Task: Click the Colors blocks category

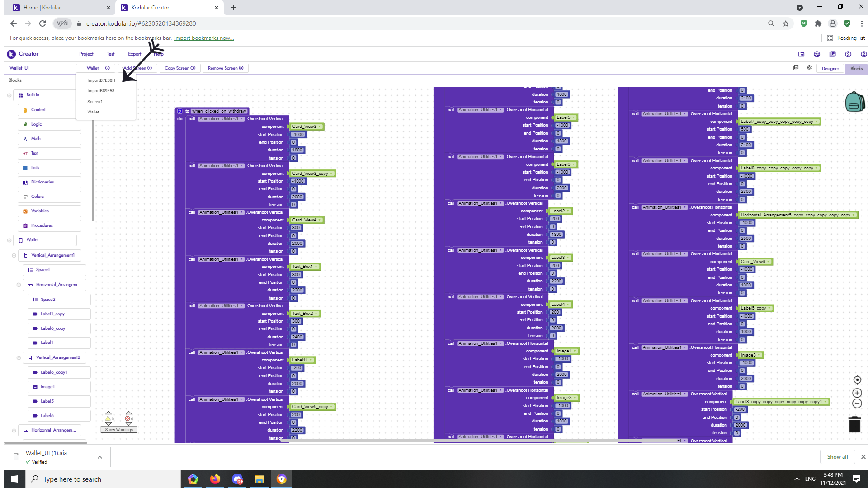Action: coord(38,197)
